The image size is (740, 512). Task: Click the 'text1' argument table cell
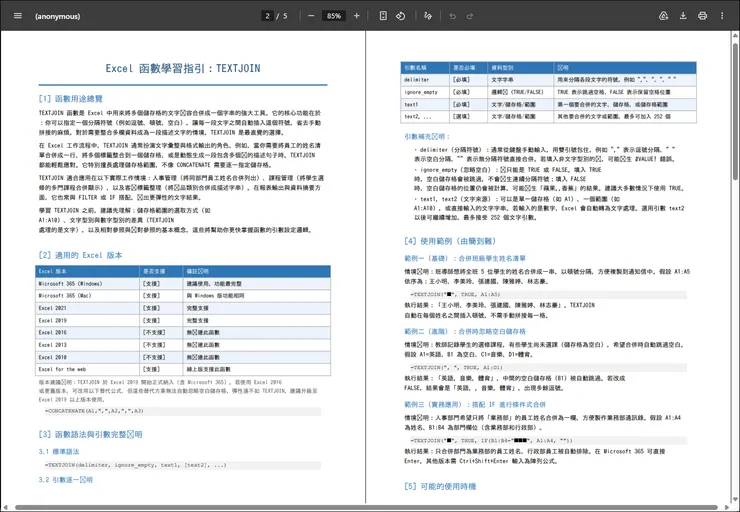click(x=425, y=104)
